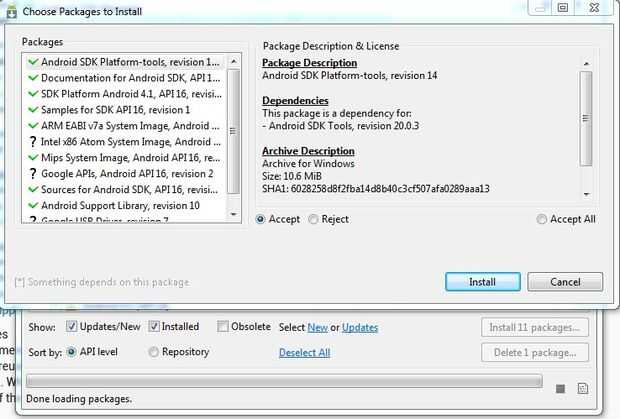Viewport: 620px width, 419px height.
Task: Click the Deselect All link
Action: tap(304, 353)
